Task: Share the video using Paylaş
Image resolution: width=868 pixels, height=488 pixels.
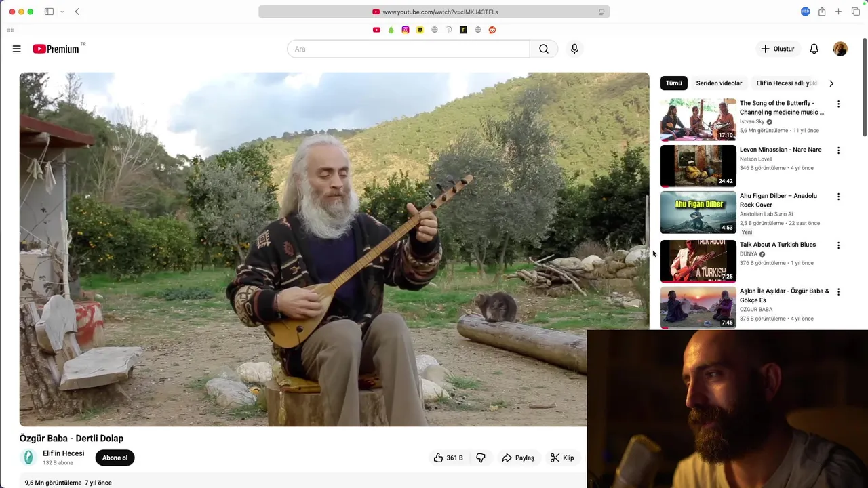Action: coord(518,457)
